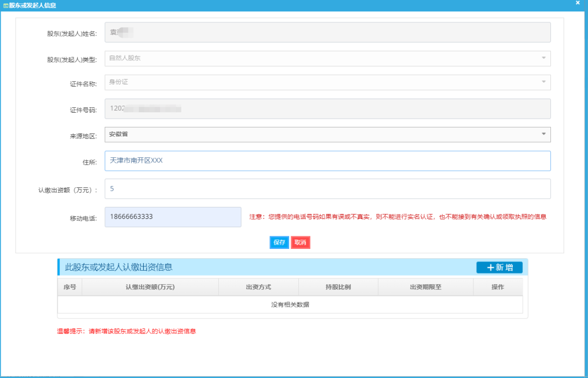Viewport: 588px width, 378px height.
Task: Click the 股东(发起人)类型 label
Action: (72, 60)
